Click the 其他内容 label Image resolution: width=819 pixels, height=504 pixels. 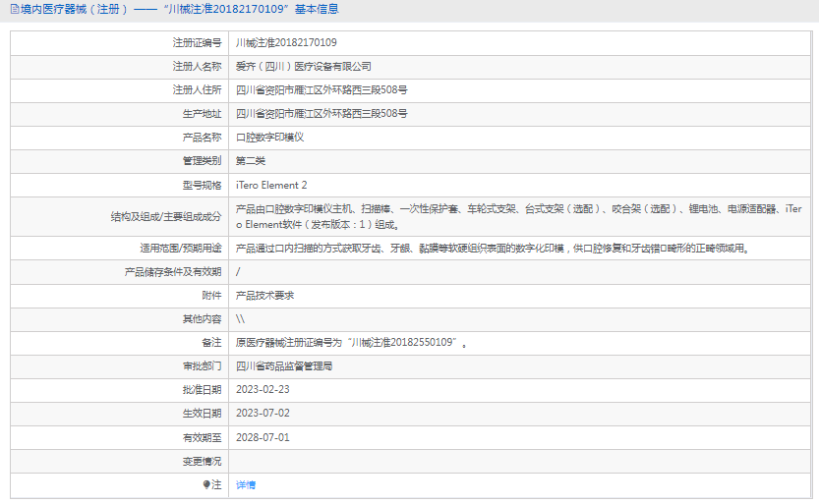coord(202,318)
